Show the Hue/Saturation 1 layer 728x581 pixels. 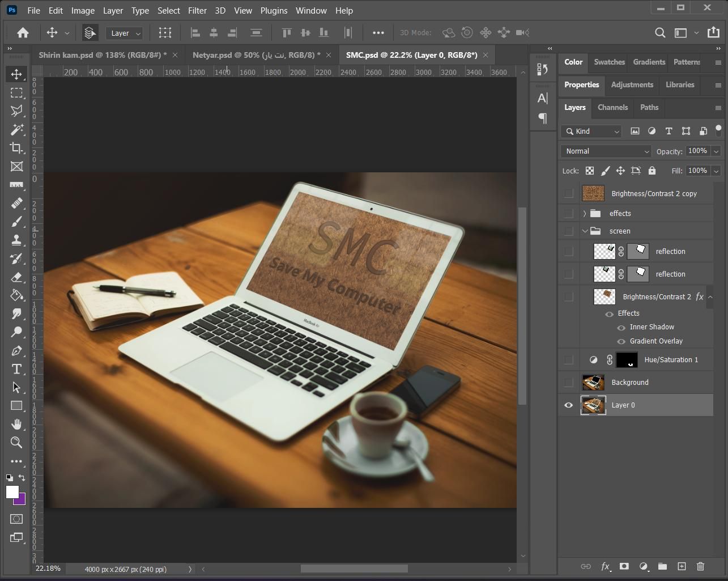coord(568,360)
